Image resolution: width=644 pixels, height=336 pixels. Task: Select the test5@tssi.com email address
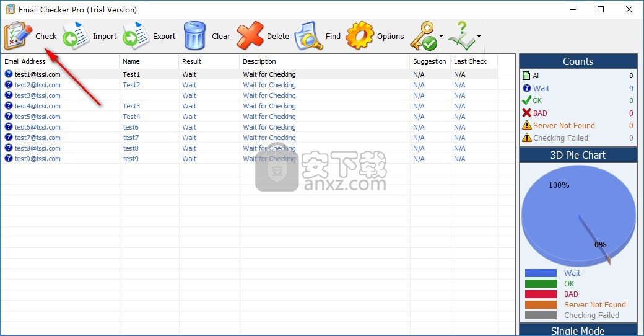pyautogui.click(x=37, y=117)
